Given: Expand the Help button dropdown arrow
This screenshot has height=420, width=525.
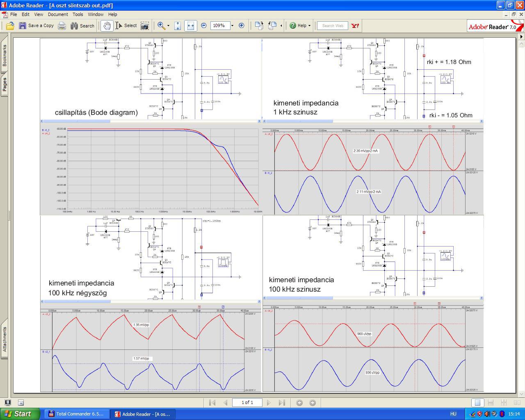Looking at the screenshot, I should (309, 25).
